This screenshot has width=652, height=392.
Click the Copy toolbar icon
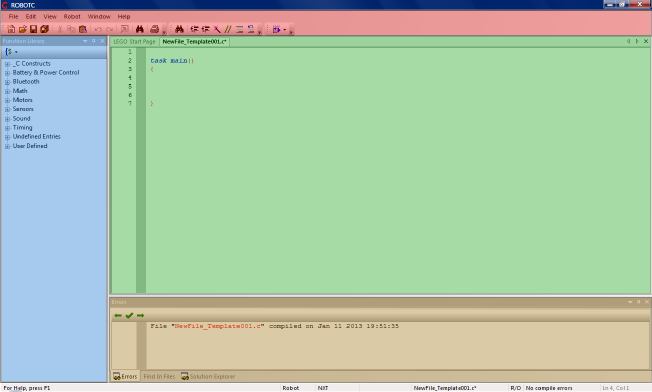coord(71,29)
